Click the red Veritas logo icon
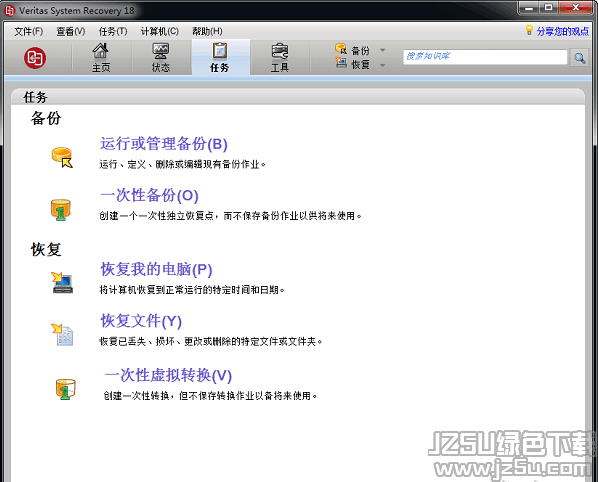This screenshot has height=482, width=598. 35,58
